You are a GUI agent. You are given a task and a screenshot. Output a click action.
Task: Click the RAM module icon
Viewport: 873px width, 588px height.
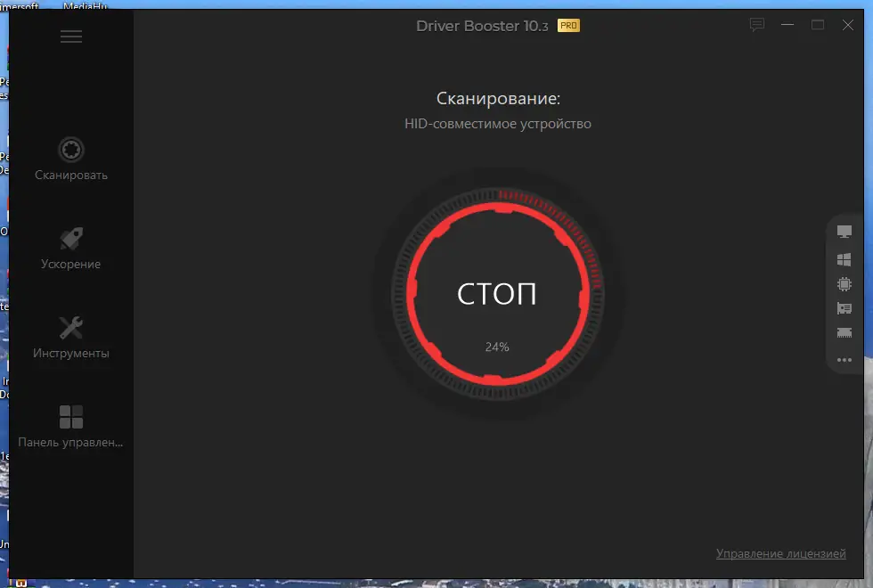[x=844, y=332]
